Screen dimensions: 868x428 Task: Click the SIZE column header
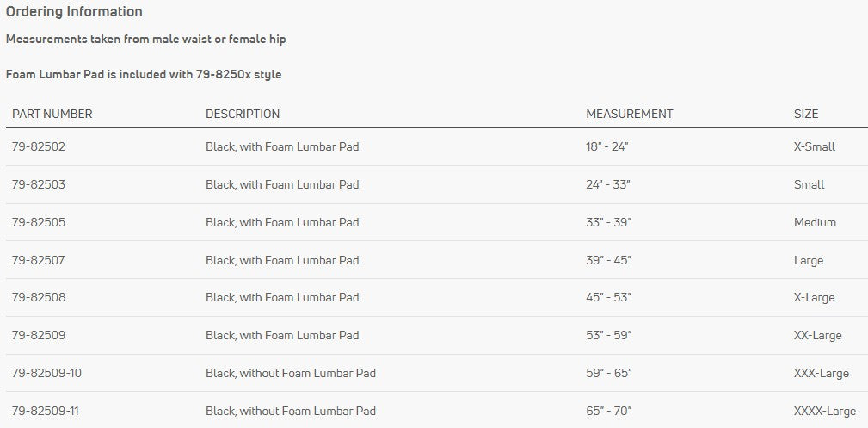[x=806, y=115]
